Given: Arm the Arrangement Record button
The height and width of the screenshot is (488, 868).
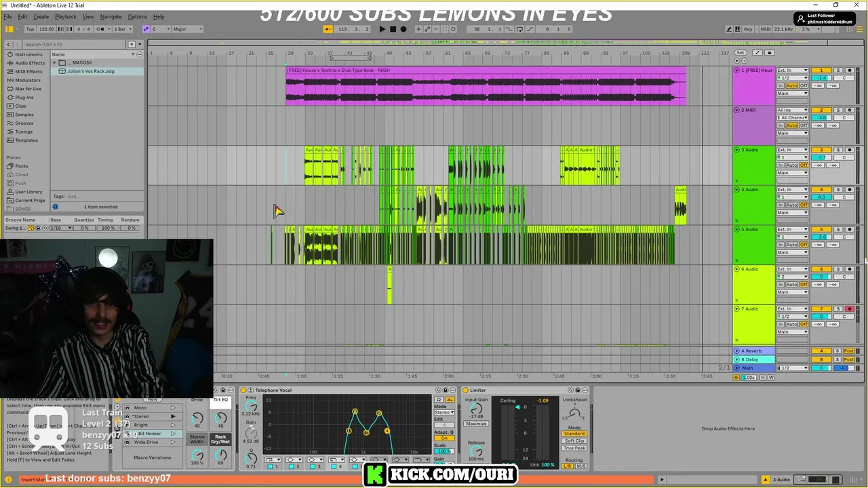Looking at the screenshot, I should [403, 29].
